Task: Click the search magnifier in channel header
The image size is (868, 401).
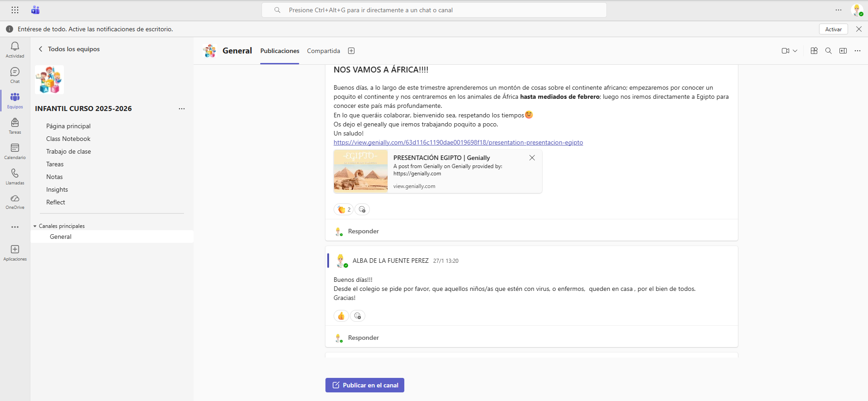Action: (828, 51)
